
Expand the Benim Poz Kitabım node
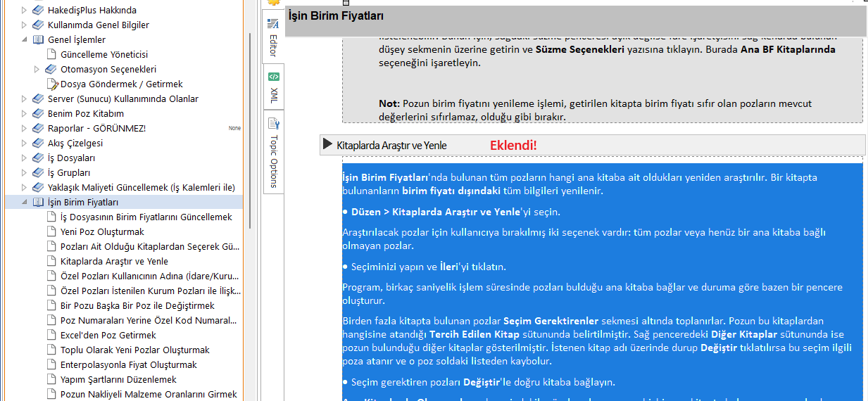(24, 114)
